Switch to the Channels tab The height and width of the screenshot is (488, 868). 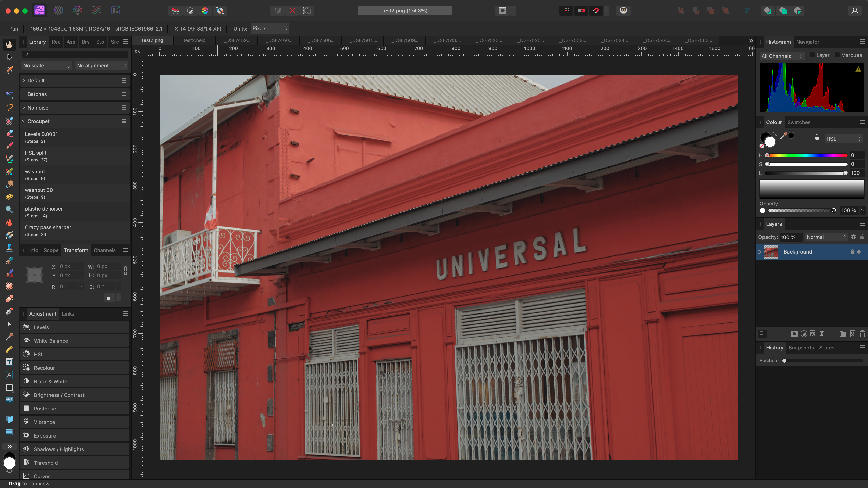tap(104, 250)
